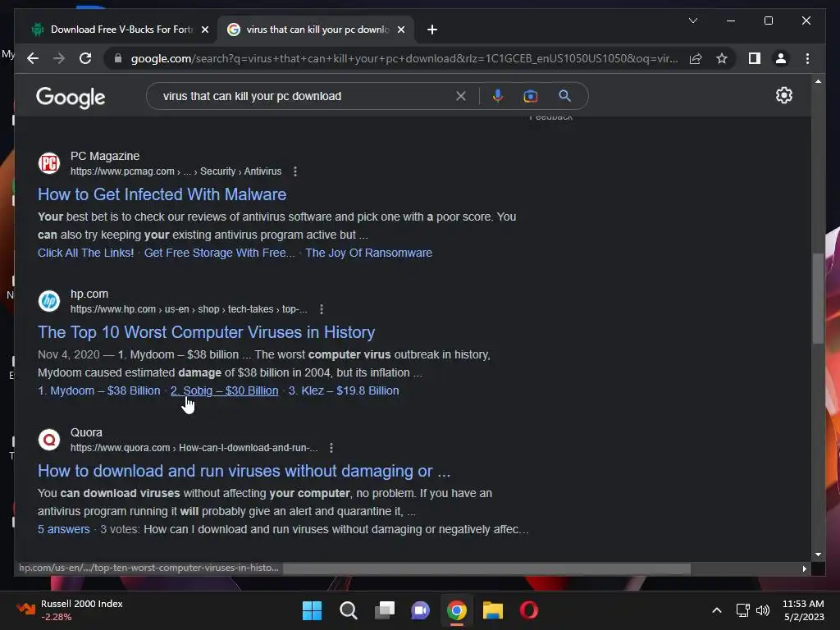View the 5 answers on Quora
This screenshot has width=840, height=630.
64,529
